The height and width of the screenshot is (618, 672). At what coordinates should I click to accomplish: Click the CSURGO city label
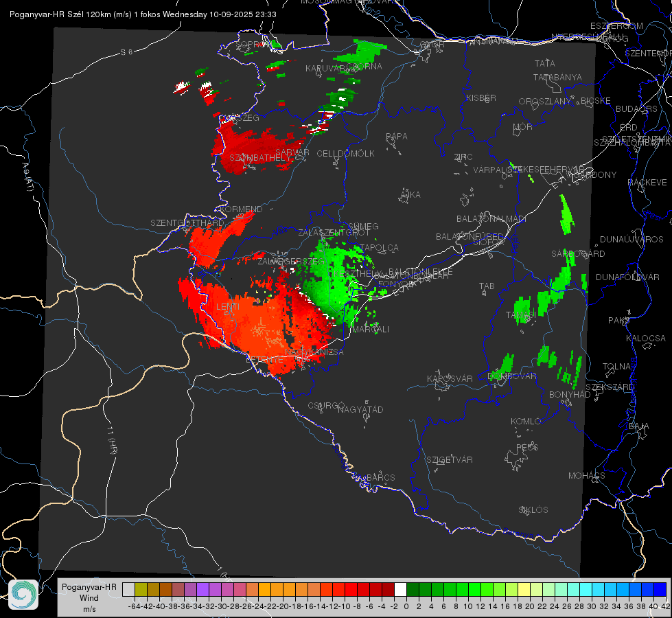click(326, 405)
